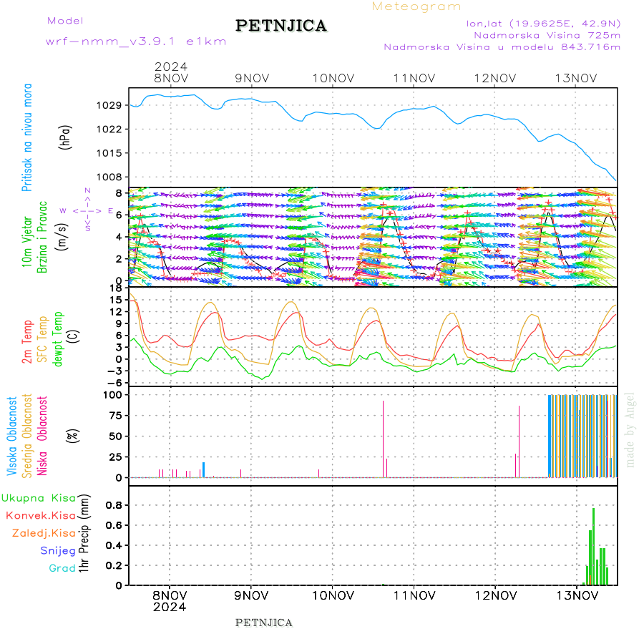Click '9NOV' on the bottom date axis
Screen dimensions: 644x644
click(x=251, y=595)
